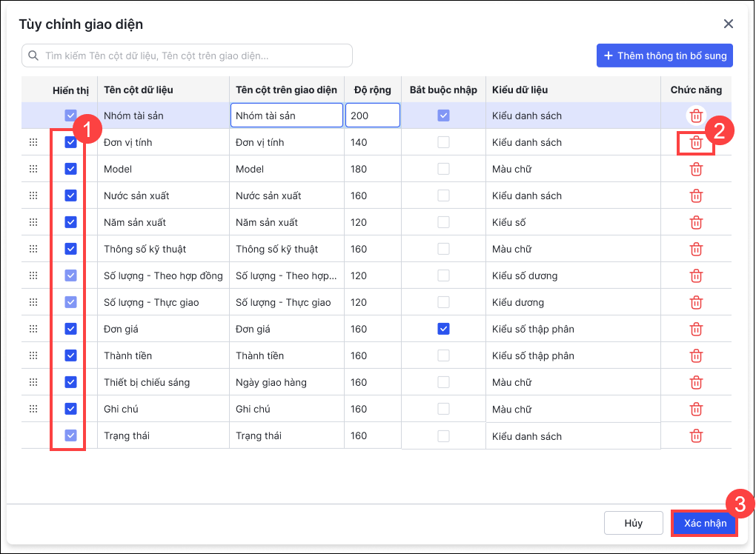The height and width of the screenshot is (554, 756).
Task: Remove the Nước sản xuất column
Action: [x=696, y=196]
